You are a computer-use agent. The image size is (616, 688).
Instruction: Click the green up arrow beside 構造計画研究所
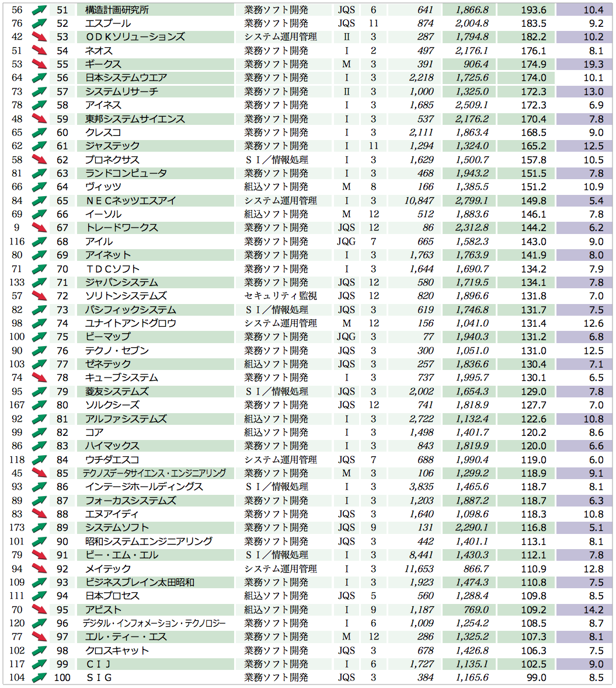click(x=39, y=10)
